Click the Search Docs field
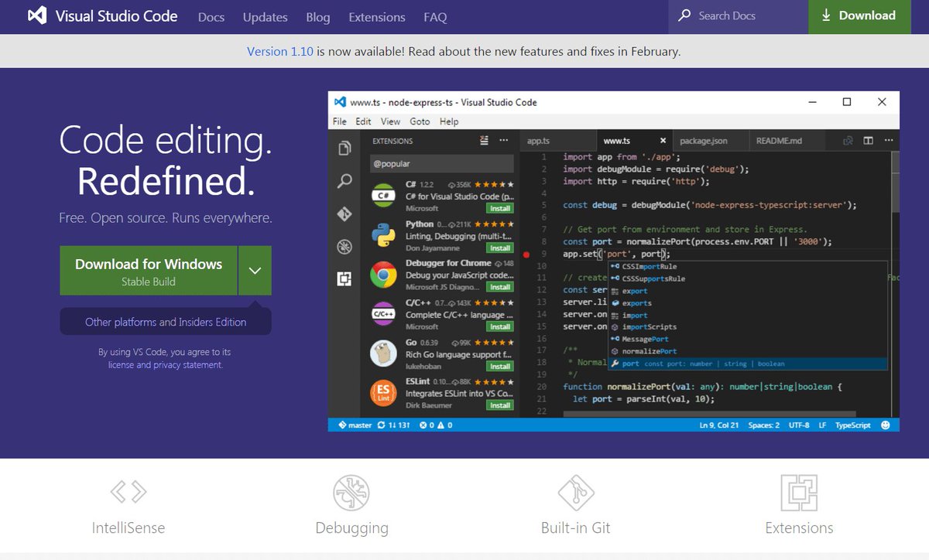 point(738,16)
